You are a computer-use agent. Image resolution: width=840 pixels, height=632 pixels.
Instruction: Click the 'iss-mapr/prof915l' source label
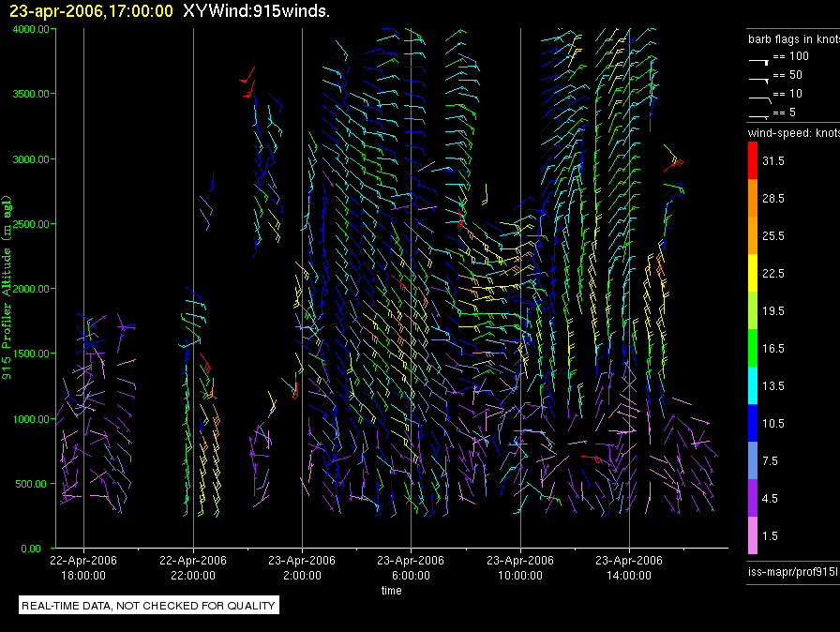pos(793,572)
